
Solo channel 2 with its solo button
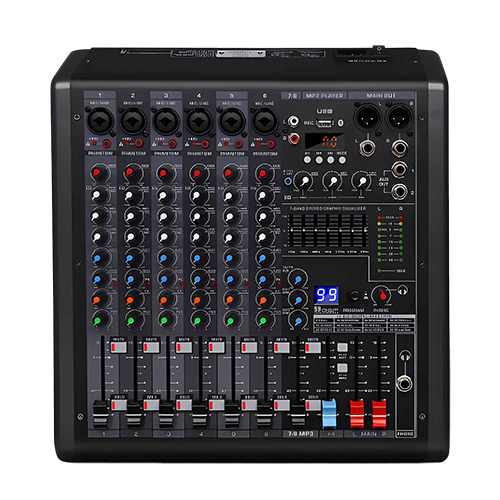[151, 405]
